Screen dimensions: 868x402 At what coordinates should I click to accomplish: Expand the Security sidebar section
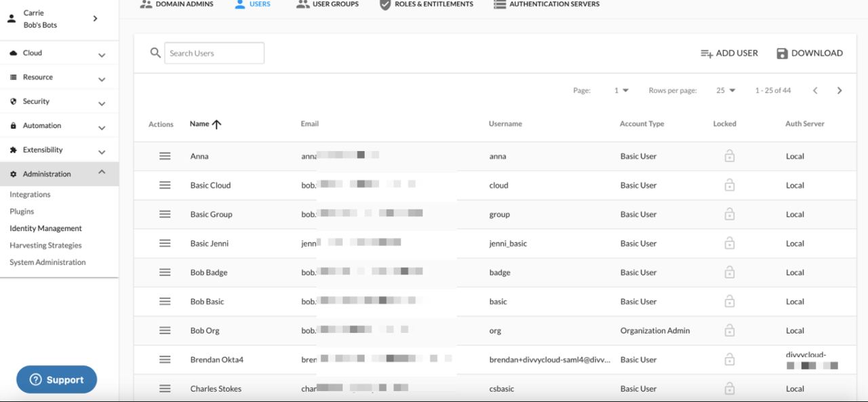102,104
